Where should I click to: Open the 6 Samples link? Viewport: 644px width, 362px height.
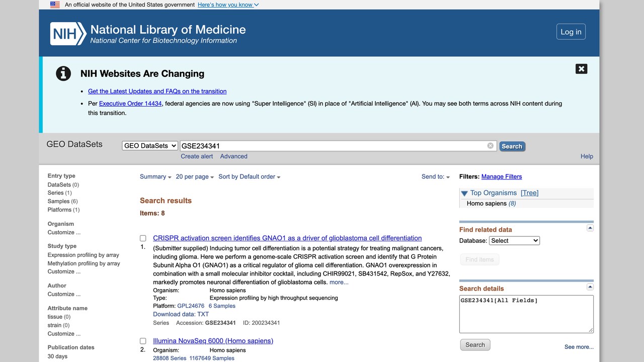pyautogui.click(x=222, y=306)
